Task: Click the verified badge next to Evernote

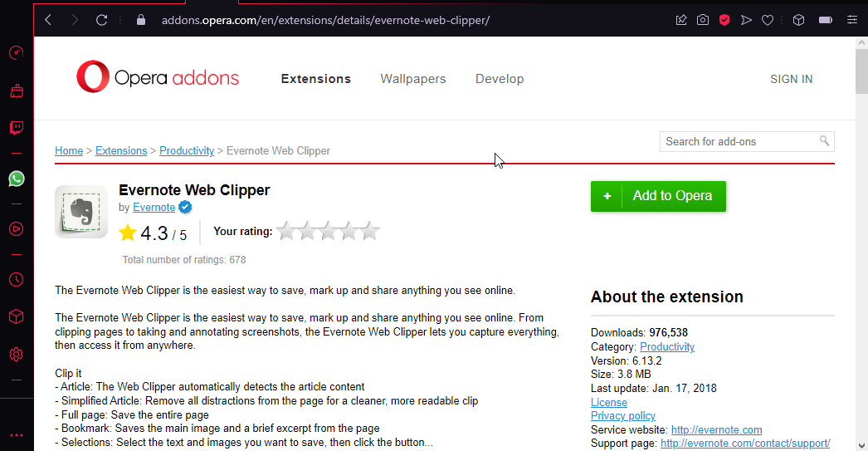Action: point(185,207)
